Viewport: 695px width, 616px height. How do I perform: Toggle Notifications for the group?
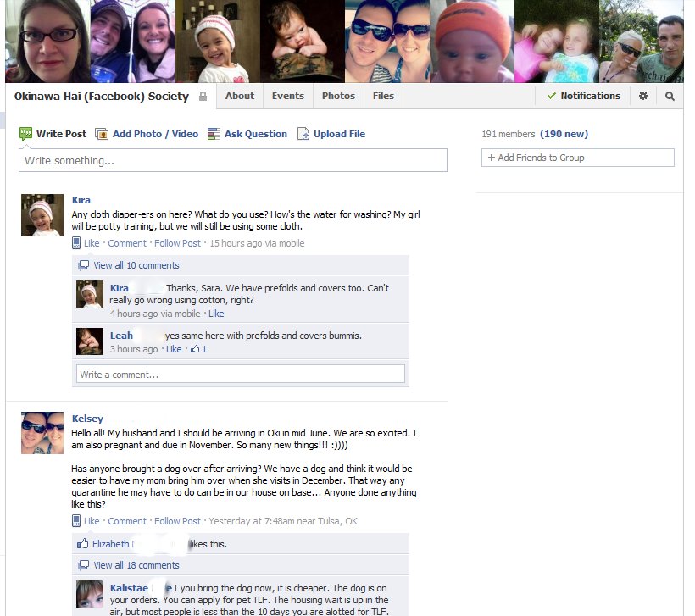click(583, 96)
